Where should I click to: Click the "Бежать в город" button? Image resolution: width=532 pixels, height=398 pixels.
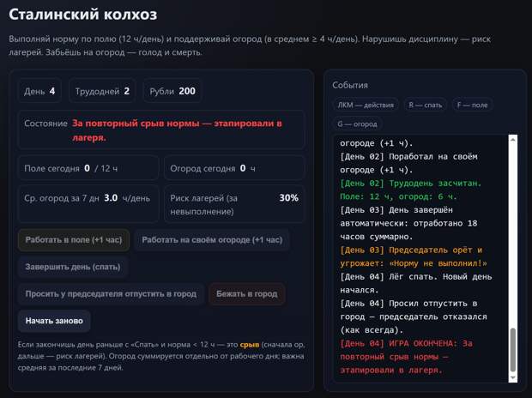tap(247, 294)
